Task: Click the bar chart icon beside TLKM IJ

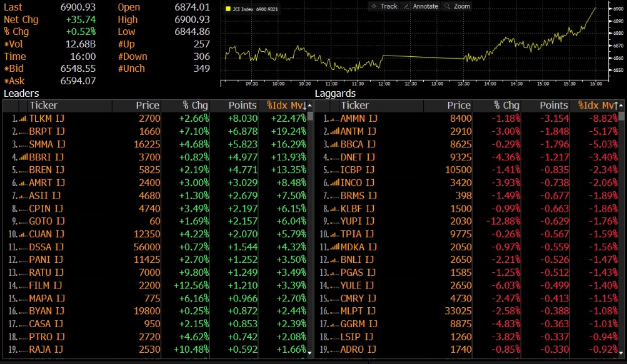Action: [23, 119]
